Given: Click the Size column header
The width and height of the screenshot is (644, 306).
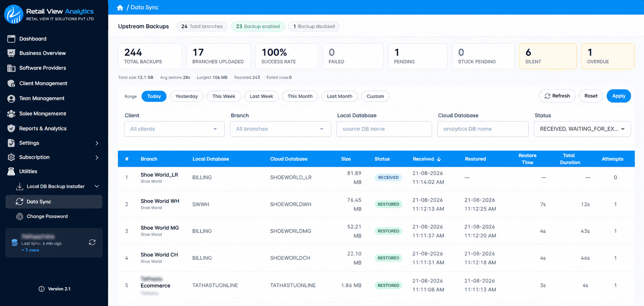Looking at the screenshot, I should pos(346,159).
